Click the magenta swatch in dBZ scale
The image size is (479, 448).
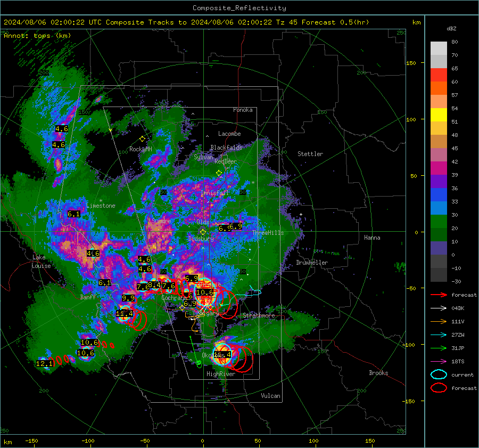pos(439,168)
